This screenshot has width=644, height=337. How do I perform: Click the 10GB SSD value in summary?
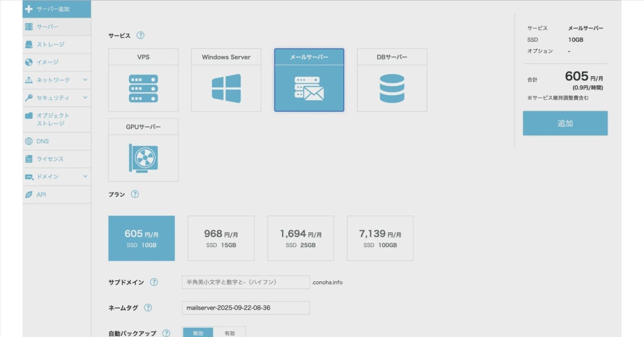(x=576, y=40)
